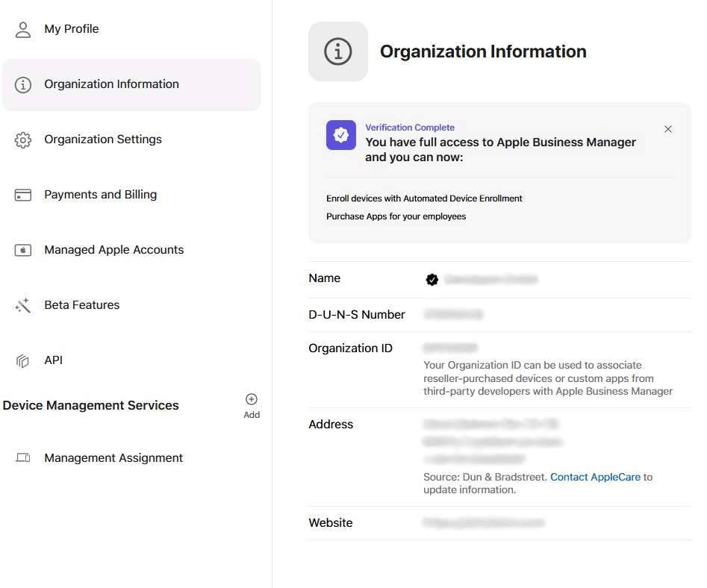The height and width of the screenshot is (588, 707).
Task: Click the blurred Website URL value
Action: [x=484, y=523]
